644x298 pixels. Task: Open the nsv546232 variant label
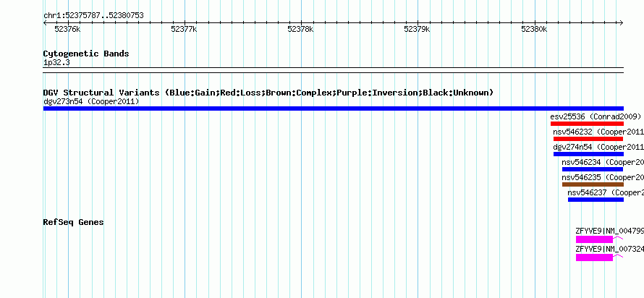(598, 132)
